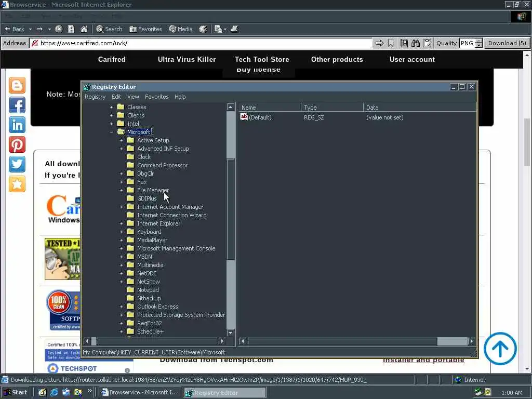
Task: Click the LinkedIn share icon on the webpage
Action: [x=17, y=125]
